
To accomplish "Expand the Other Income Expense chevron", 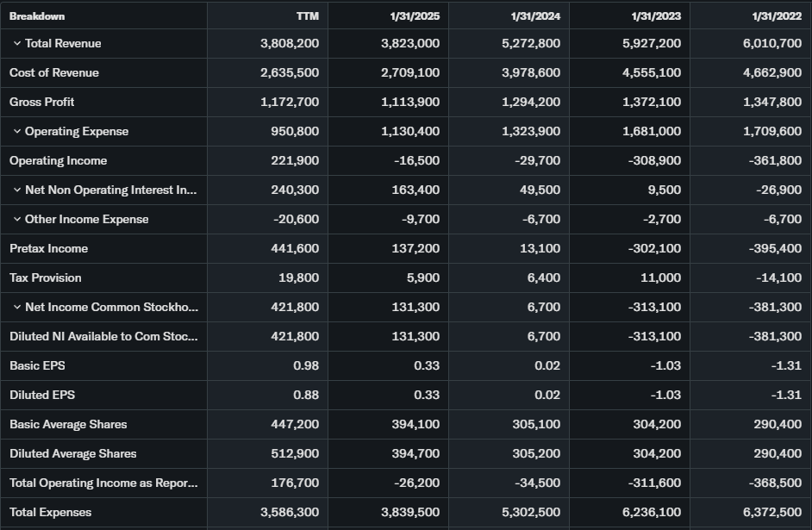I will point(16,220).
